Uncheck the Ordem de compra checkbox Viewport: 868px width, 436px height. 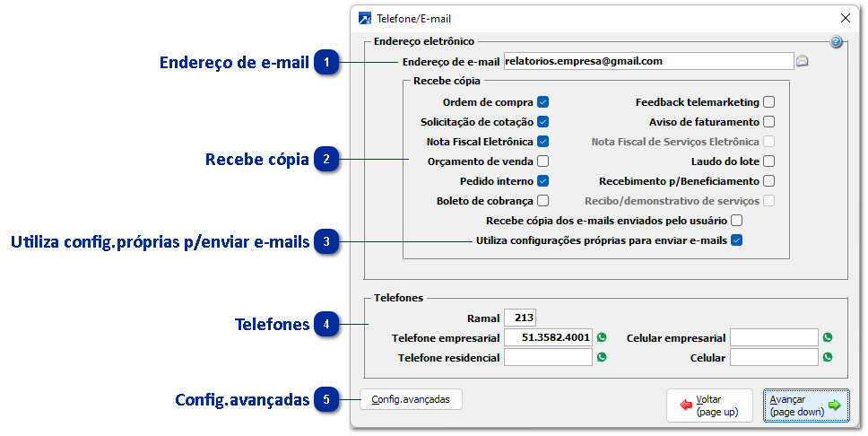(x=543, y=102)
